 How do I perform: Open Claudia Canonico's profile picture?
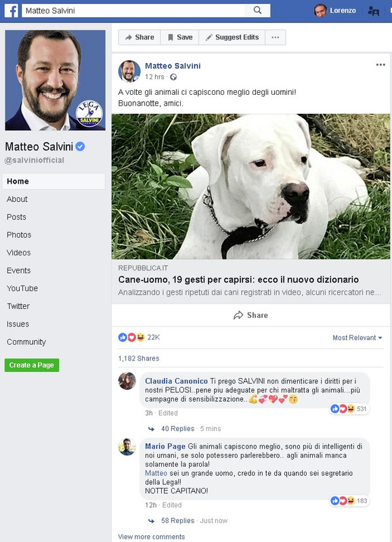(127, 381)
